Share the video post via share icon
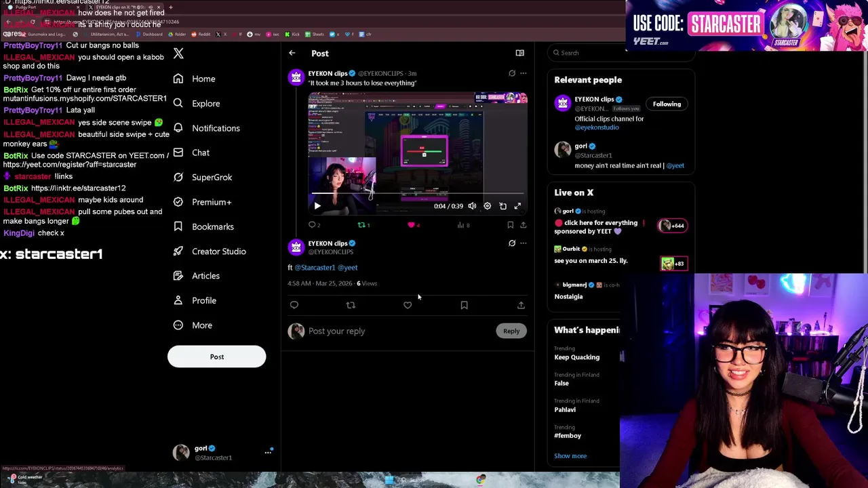 [x=523, y=225]
